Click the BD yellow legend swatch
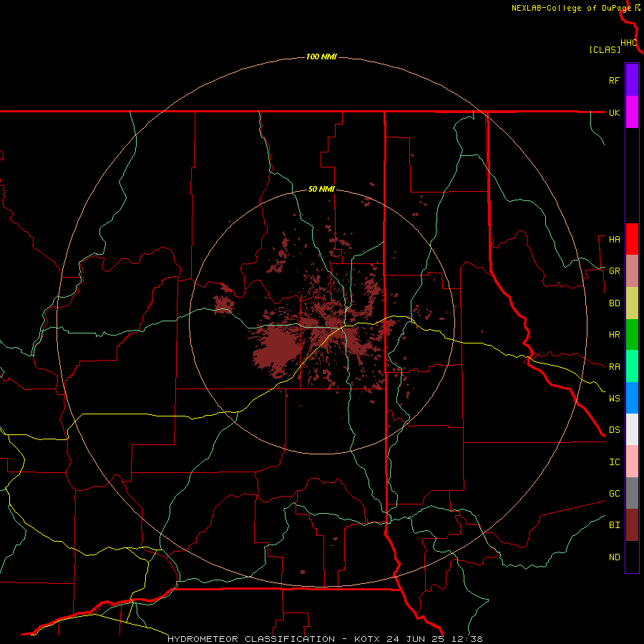 pos(632,303)
